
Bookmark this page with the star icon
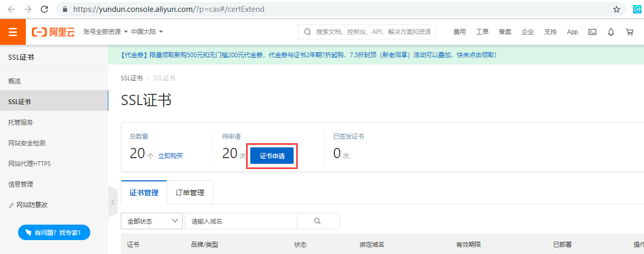pos(616,9)
